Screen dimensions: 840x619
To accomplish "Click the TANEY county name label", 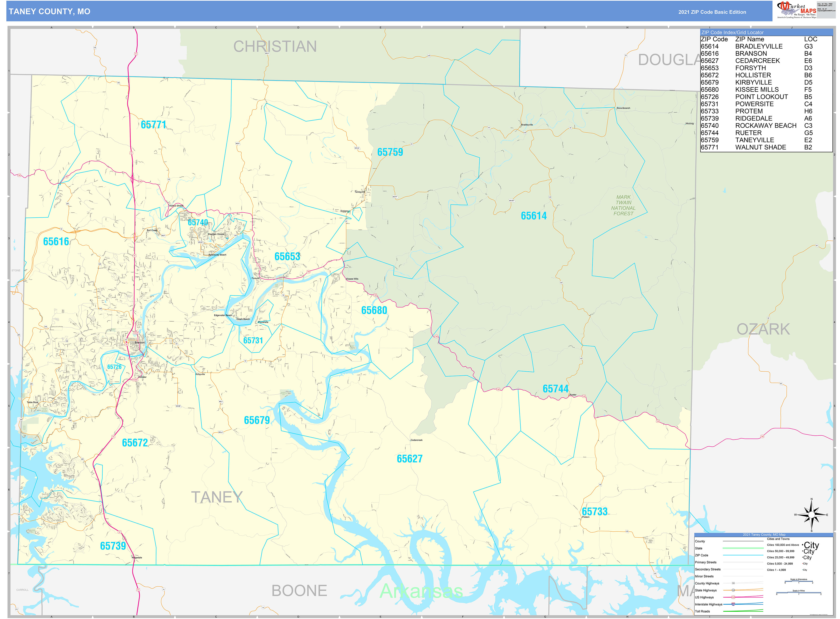I will tap(217, 498).
